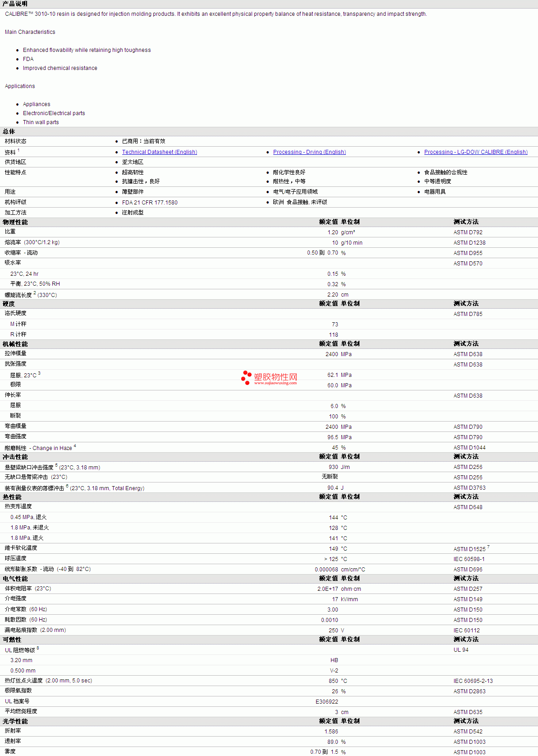This screenshot has height=756, width=538.
Task: Click the IEC 60112 test method
Action: click(x=467, y=631)
